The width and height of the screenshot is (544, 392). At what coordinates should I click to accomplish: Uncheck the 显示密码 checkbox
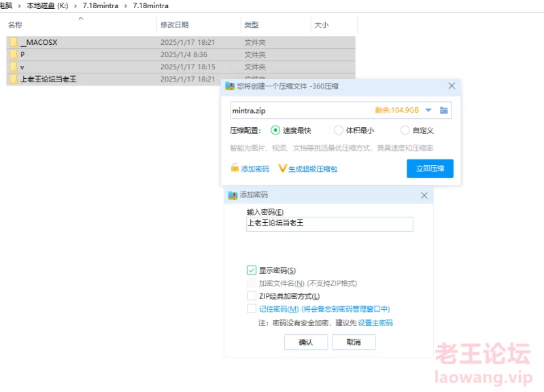[252, 270]
